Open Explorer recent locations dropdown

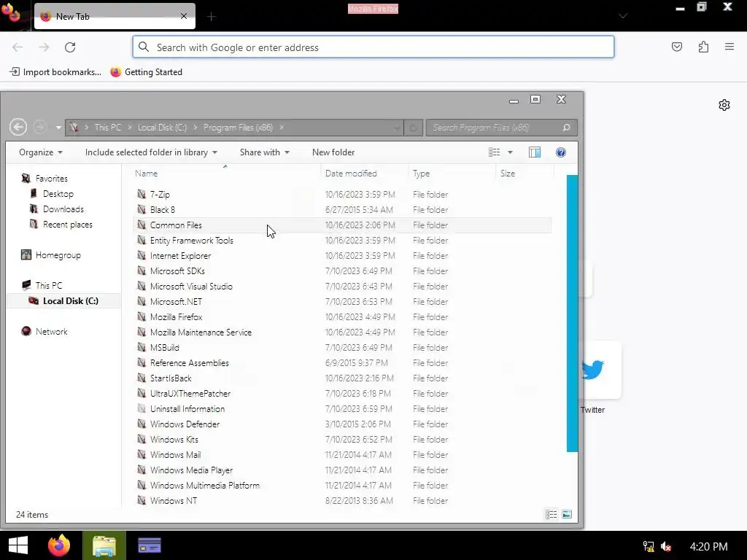[58, 128]
